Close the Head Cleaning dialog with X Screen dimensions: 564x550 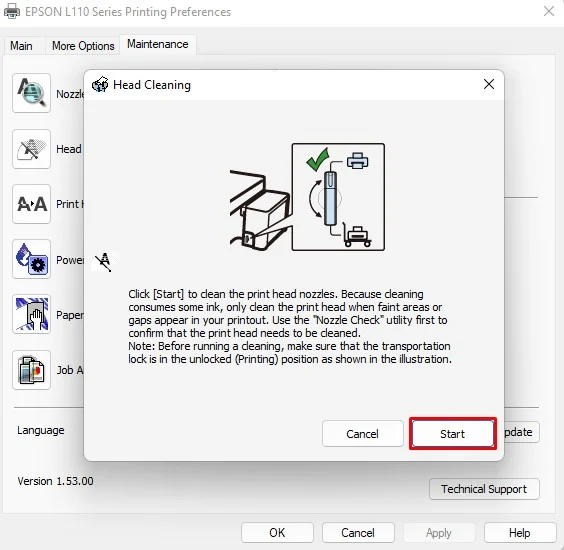pos(488,84)
